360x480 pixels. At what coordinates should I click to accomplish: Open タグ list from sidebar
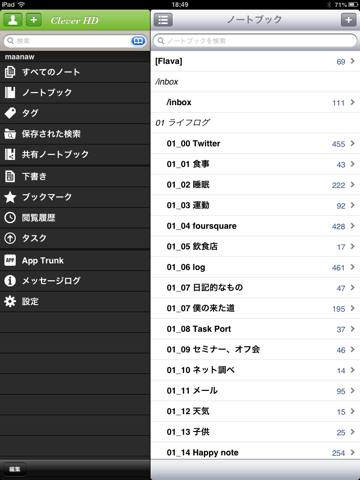[x=75, y=113]
